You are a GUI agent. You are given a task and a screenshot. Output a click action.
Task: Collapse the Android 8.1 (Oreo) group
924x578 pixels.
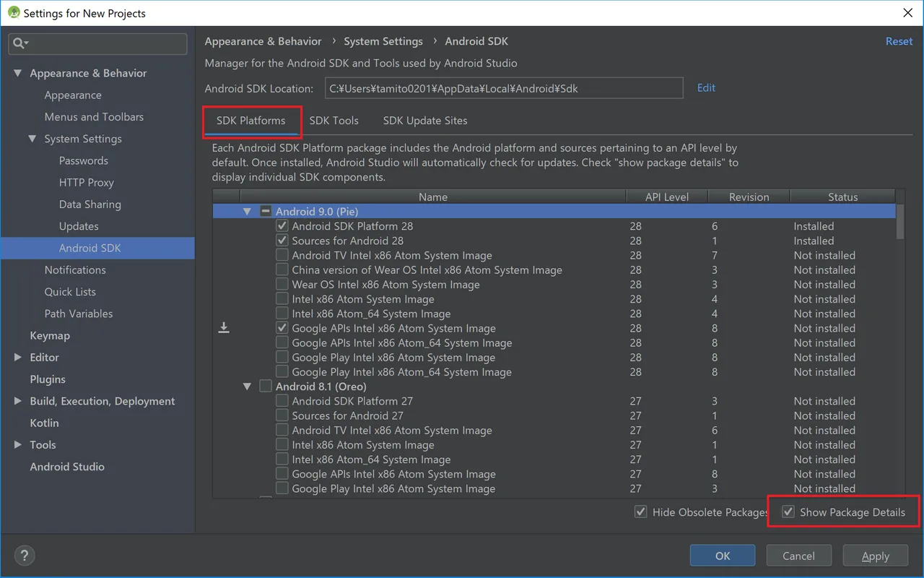(x=247, y=387)
